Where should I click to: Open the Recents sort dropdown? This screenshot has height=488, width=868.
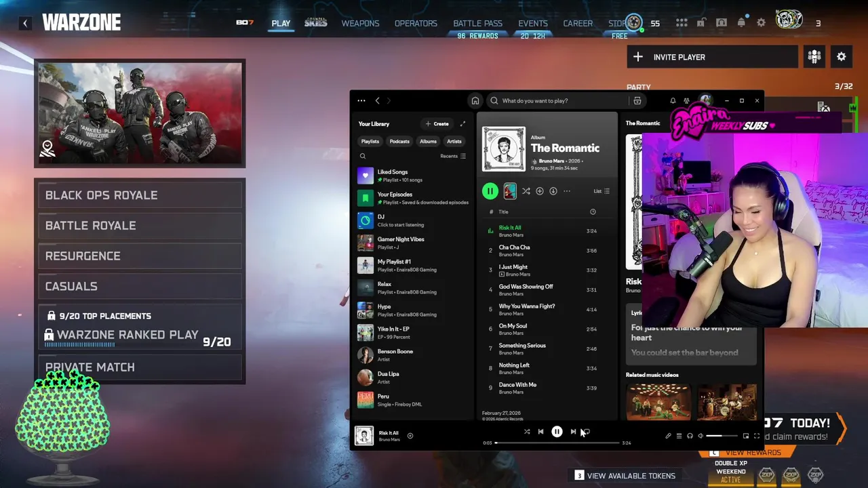[x=453, y=156]
